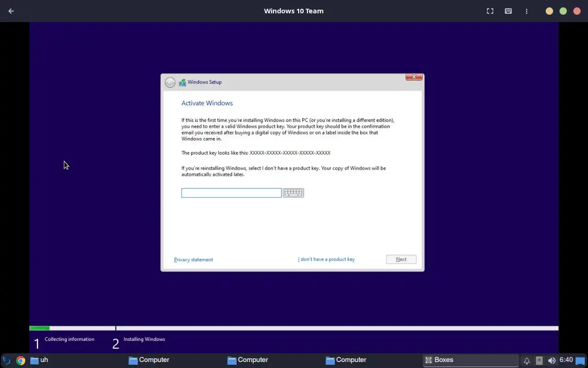Minimize the Boxes window with yellow button
This screenshot has width=588, height=368.
point(549,11)
